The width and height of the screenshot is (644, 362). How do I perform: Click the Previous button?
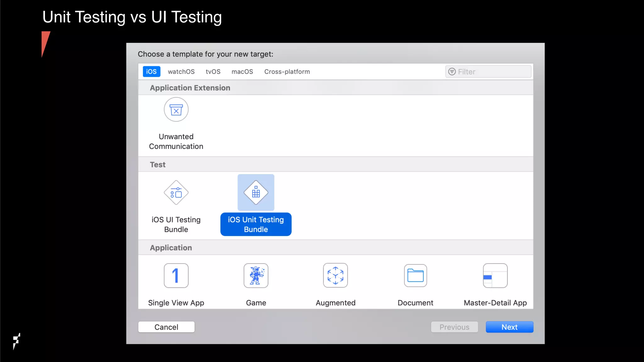tap(454, 327)
